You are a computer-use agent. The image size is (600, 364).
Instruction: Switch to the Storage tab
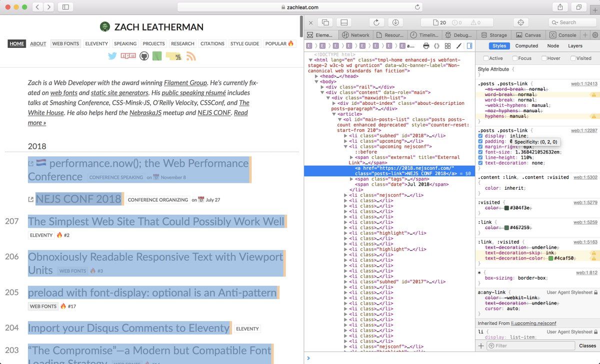tap(494, 35)
